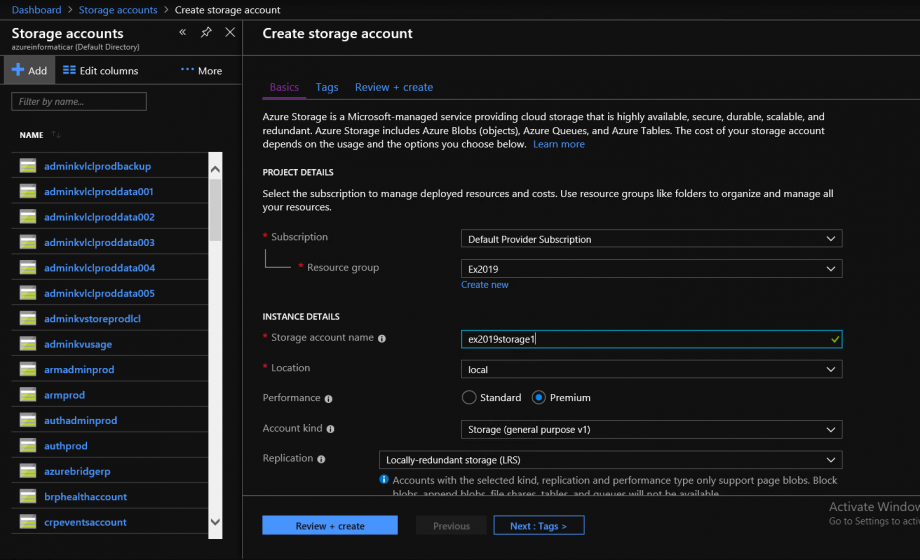This screenshot has height=560, width=920.
Task: Click the Next : Tags button
Action: pos(538,526)
